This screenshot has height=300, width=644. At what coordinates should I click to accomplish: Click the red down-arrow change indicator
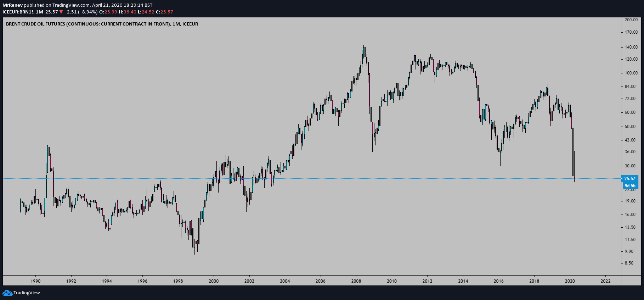click(x=61, y=12)
